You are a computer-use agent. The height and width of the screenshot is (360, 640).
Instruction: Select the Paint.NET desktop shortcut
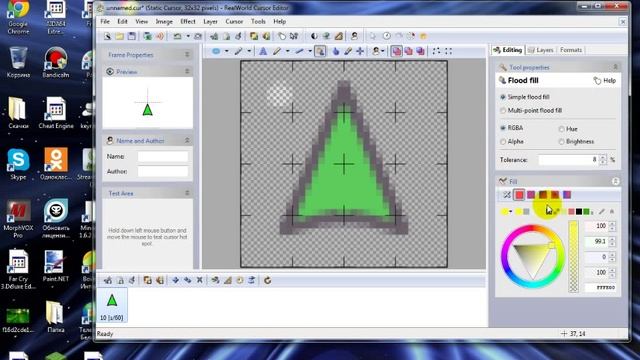(55, 266)
